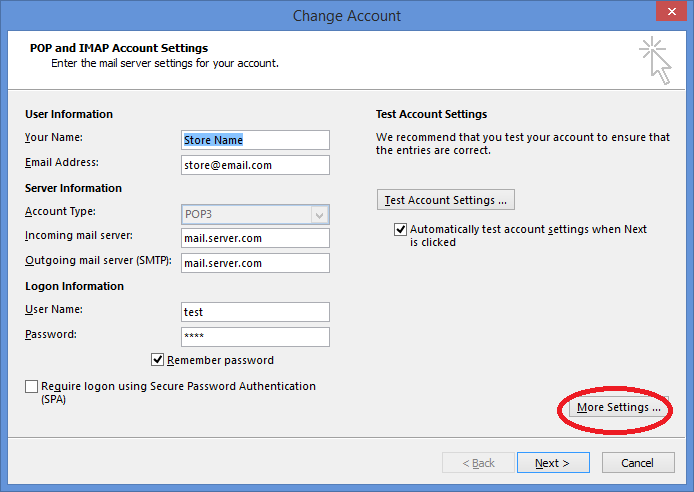Proceed with the Next button
The width and height of the screenshot is (694, 492).
[x=552, y=463]
